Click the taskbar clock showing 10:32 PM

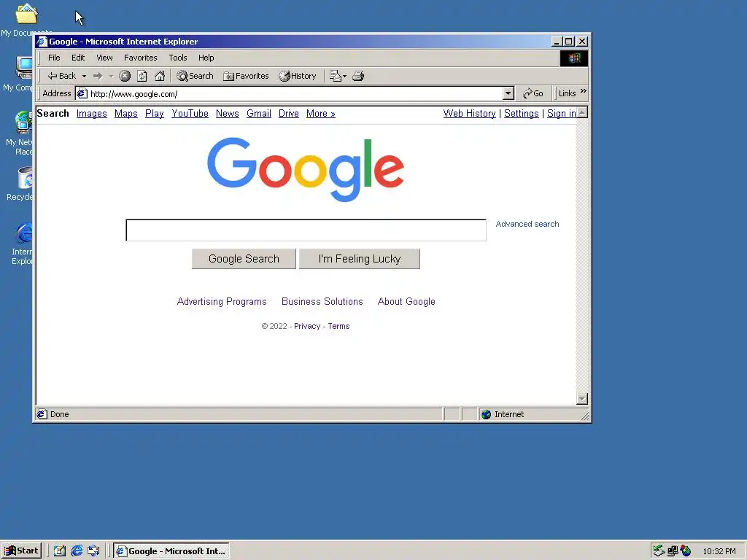[x=719, y=551]
